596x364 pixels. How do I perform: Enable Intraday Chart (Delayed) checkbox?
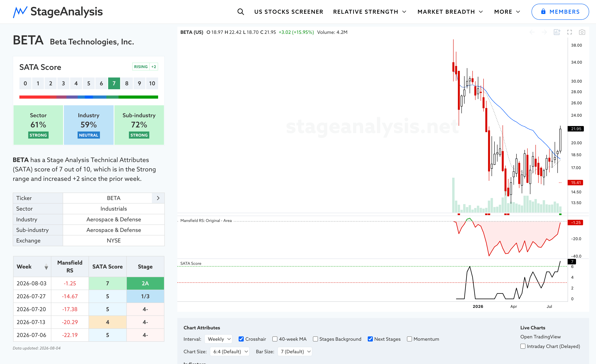tap(523, 346)
